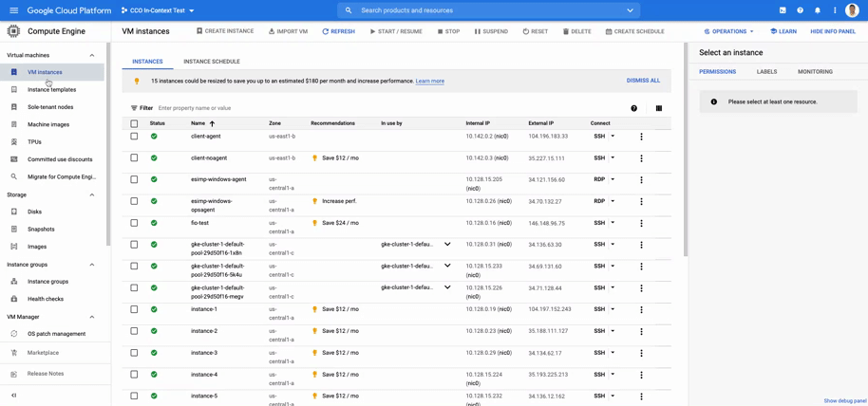Open the Permissions tab in info panel

coord(717,71)
